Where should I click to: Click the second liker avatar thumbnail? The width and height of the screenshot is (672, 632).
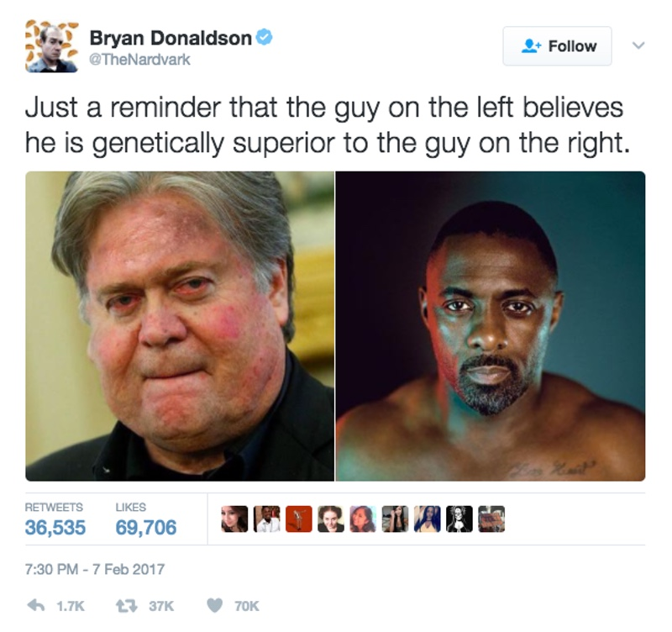point(266,519)
